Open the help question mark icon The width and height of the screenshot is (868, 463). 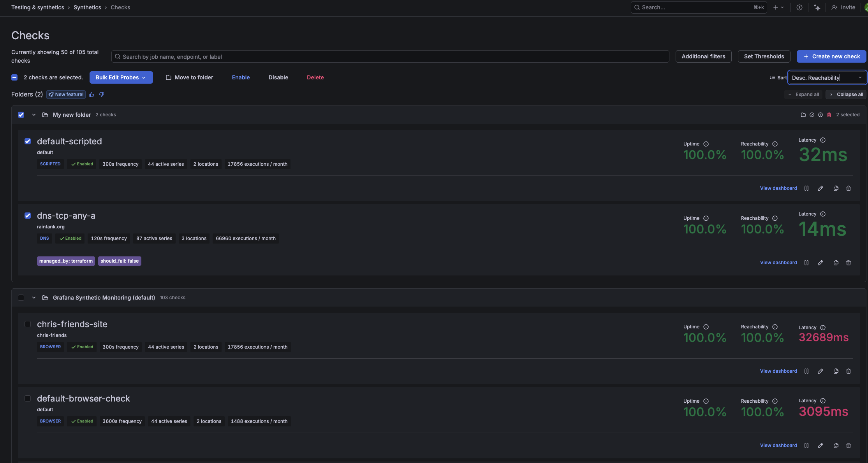(x=799, y=7)
